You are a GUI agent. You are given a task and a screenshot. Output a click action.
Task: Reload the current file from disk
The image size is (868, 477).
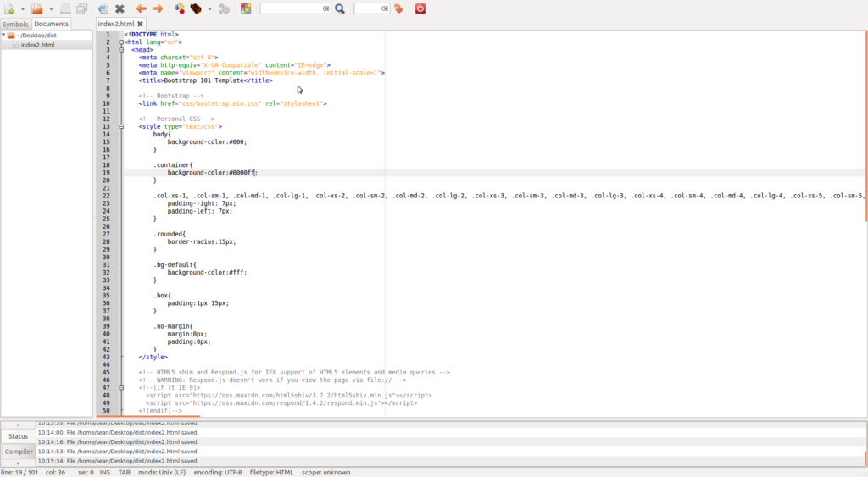point(103,8)
